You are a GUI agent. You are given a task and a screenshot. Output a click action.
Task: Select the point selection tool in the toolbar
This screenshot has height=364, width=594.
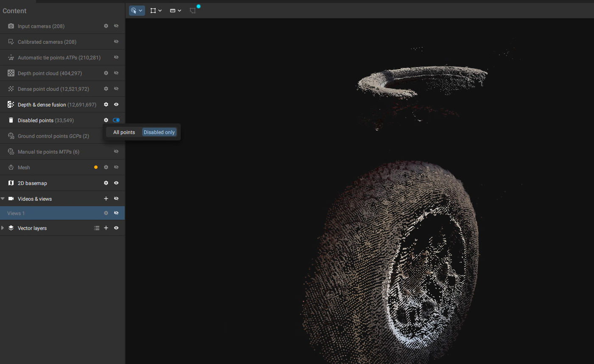click(x=134, y=10)
